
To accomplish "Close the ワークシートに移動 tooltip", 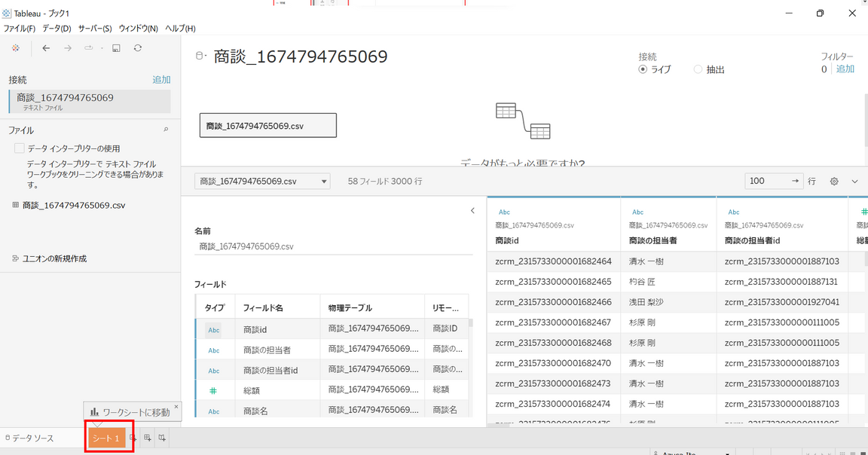I will coord(176,407).
